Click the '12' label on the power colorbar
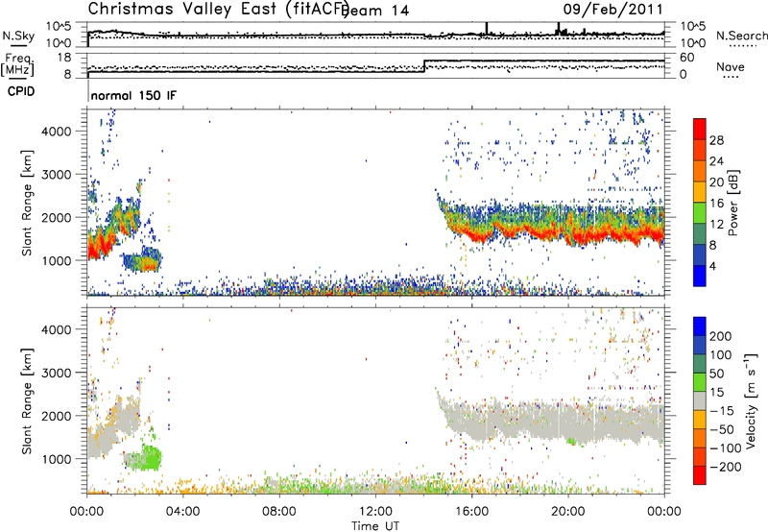Viewport: 768px width, 532px height. [716, 225]
